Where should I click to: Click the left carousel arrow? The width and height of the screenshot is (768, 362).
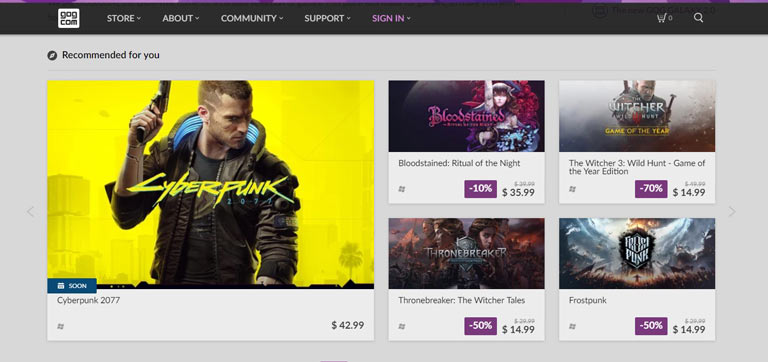[x=30, y=212]
